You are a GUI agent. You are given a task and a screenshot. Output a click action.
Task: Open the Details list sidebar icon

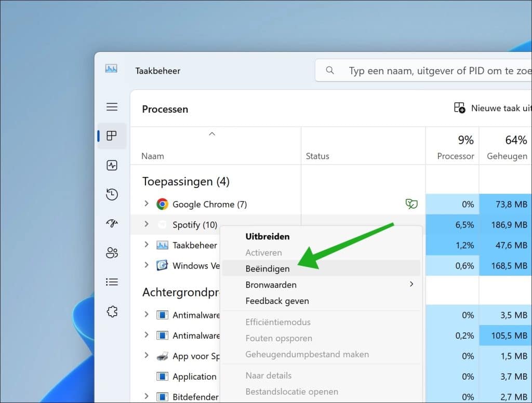coord(112,282)
